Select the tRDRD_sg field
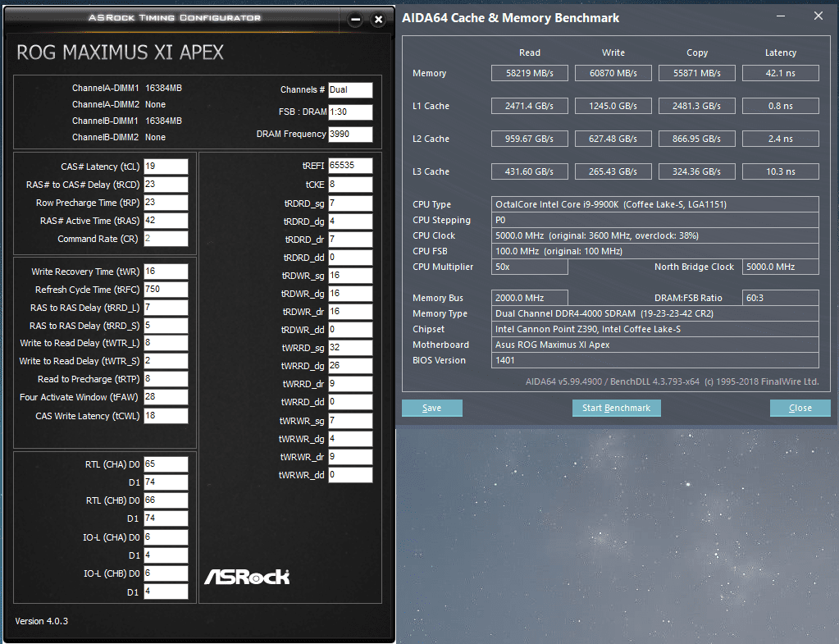The image size is (839, 644). click(350, 203)
